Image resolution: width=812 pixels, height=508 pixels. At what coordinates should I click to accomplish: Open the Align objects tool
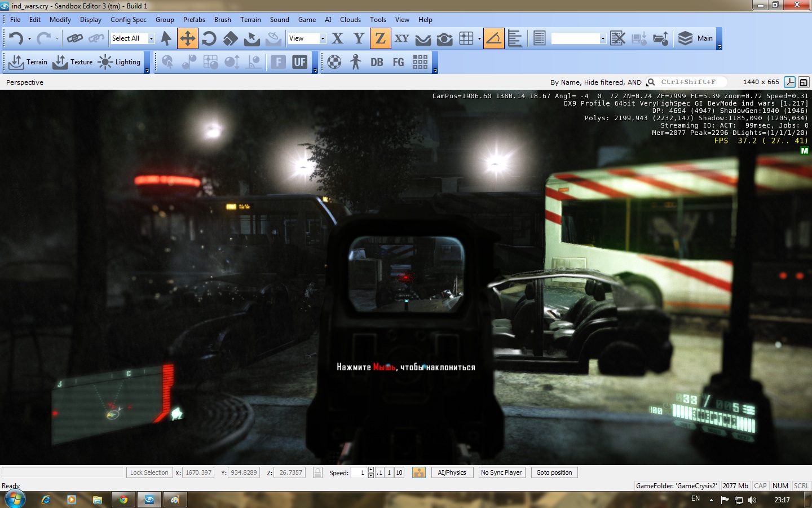(x=515, y=38)
